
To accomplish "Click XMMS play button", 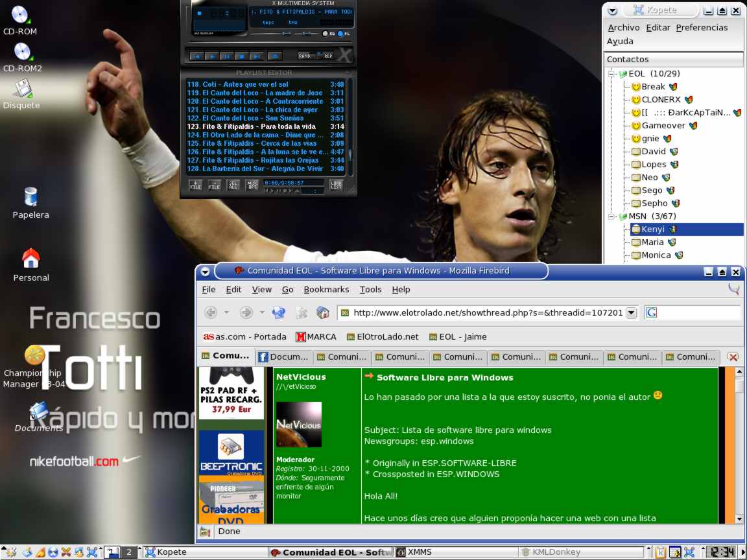I will pos(211,56).
